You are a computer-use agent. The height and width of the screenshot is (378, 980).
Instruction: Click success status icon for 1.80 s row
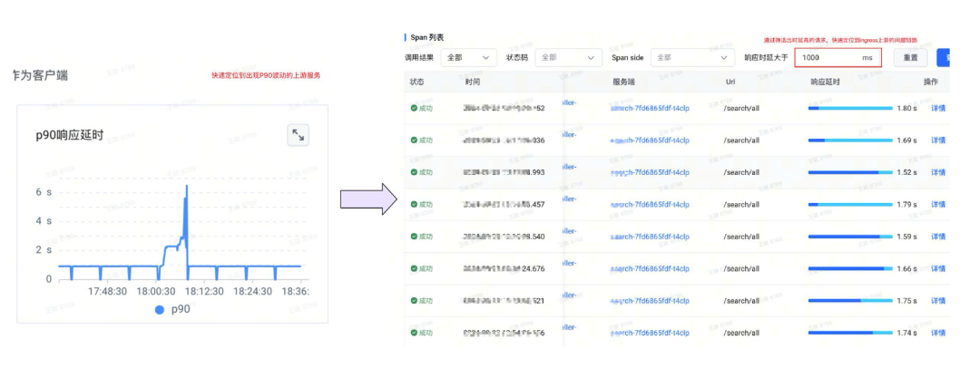(x=414, y=108)
